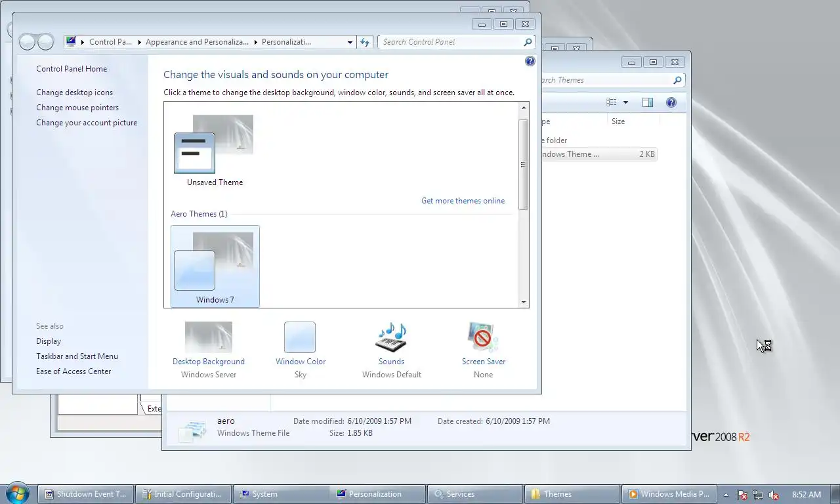Click the Refresh button beside the address bar
The width and height of the screenshot is (840, 504).
pos(366,42)
